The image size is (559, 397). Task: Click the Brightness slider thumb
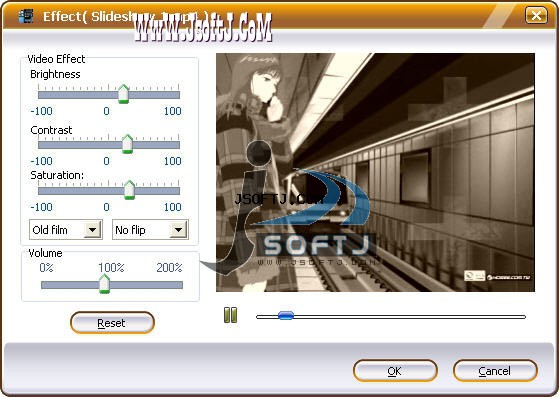tap(123, 94)
